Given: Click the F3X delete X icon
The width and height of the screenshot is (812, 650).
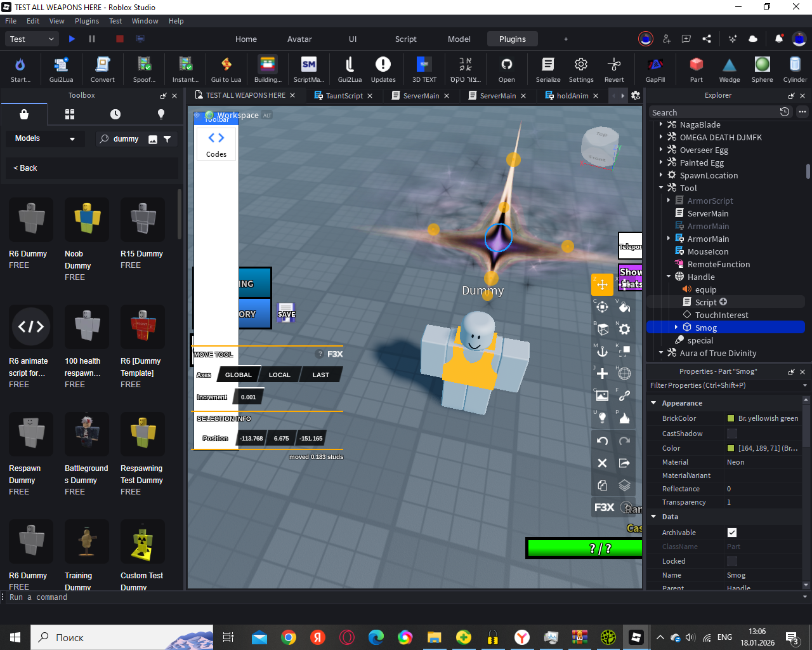Looking at the screenshot, I should [x=602, y=463].
